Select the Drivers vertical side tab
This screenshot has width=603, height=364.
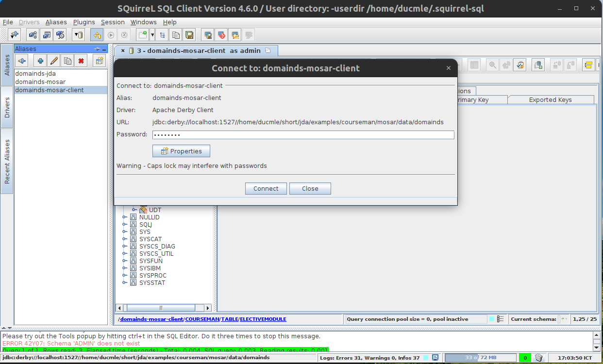[x=7, y=107]
